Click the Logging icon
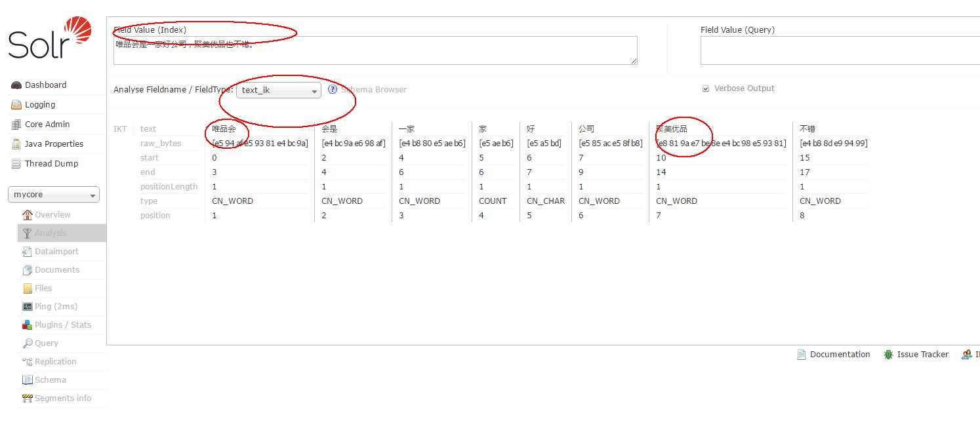The height and width of the screenshot is (428, 980). click(16, 105)
